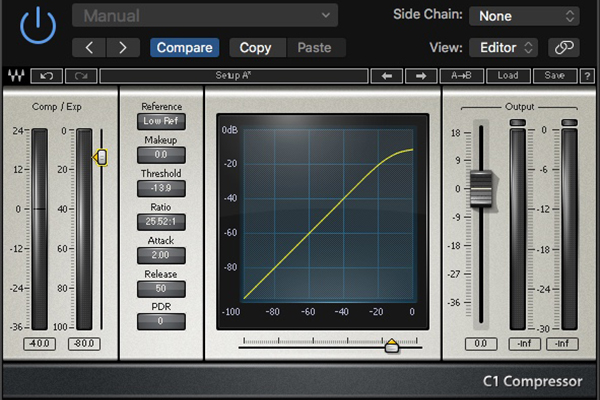
Task: Go to previous preset with left arrow
Action: tap(89, 48)
